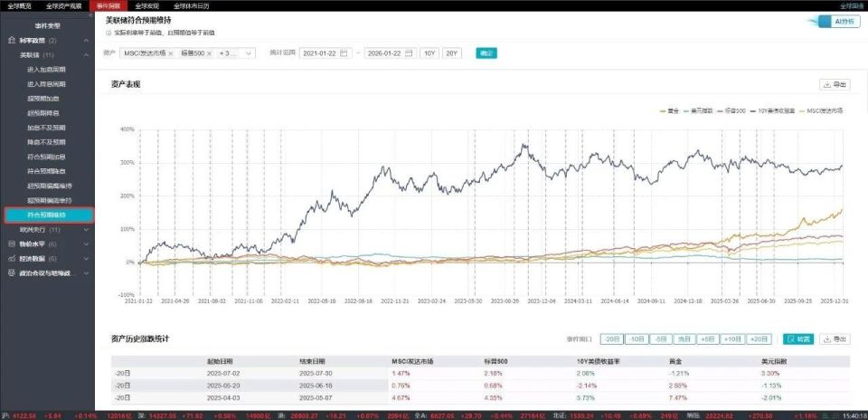Export the 资产表现 chart with 导出
868x420 pixels.
[x=835, y=85]
